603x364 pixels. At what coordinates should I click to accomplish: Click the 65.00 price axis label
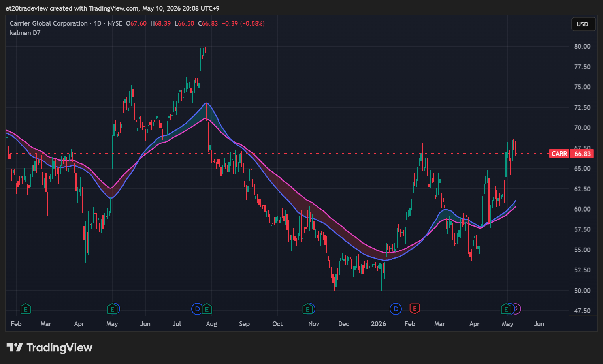(582, 168)
